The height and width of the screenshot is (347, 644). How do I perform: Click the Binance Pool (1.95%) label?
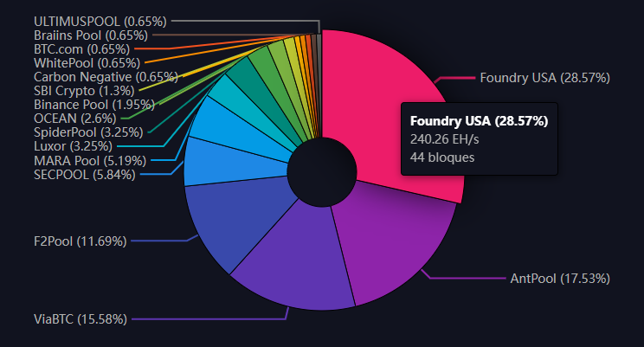click(x=94, y=105)
